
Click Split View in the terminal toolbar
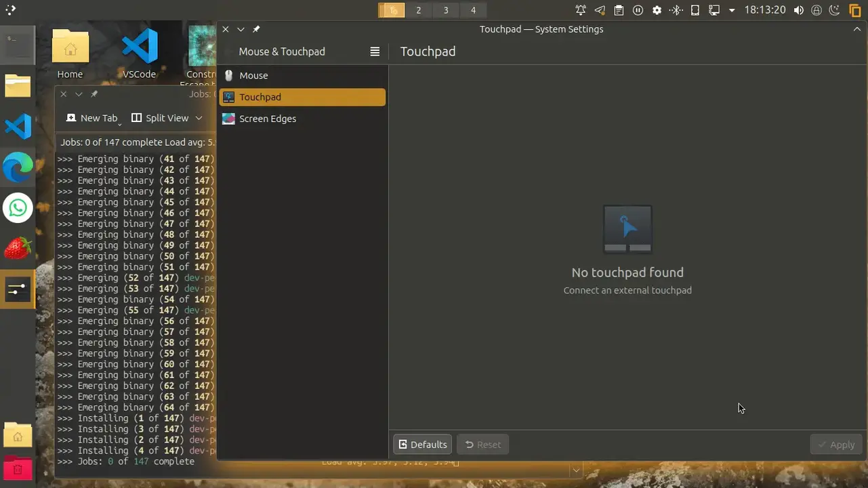pyautogui.click(x=160, y=118)
